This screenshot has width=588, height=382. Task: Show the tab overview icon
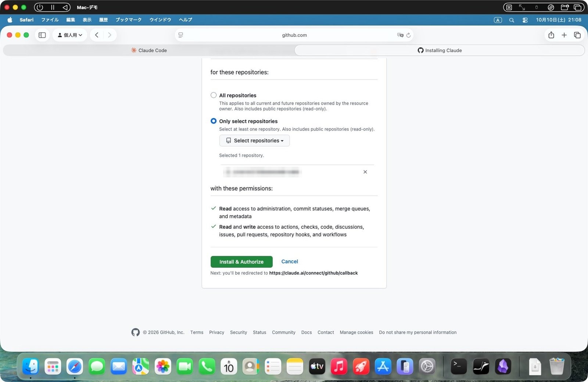pyautogui.click(x=577, y=35)
